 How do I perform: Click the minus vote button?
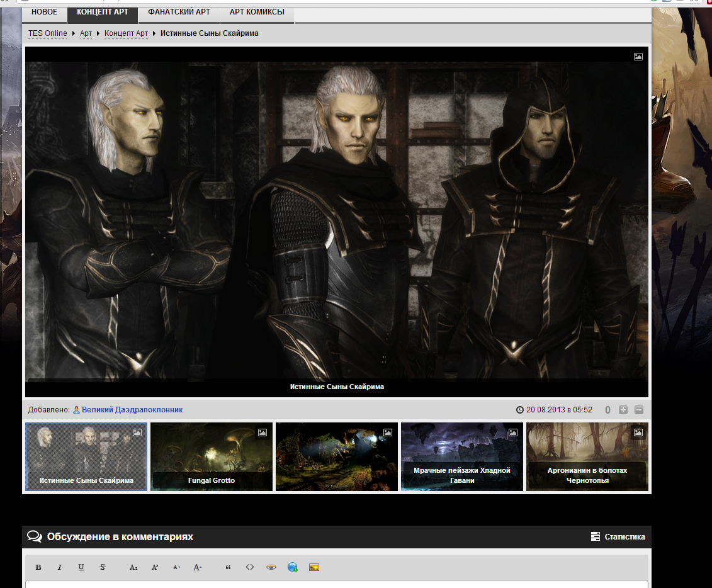pos(639,410)
